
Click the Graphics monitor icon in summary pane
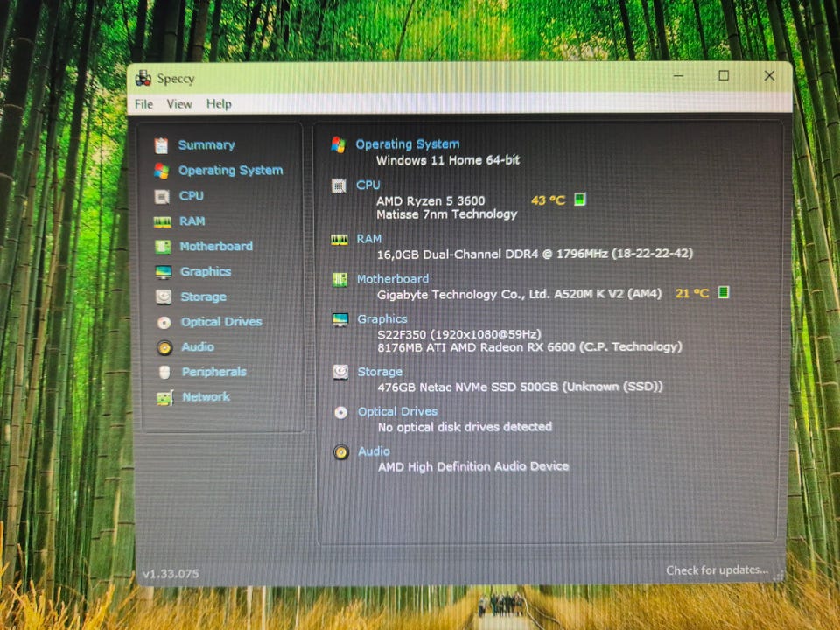pyautogui.click(x=340, y=319)
